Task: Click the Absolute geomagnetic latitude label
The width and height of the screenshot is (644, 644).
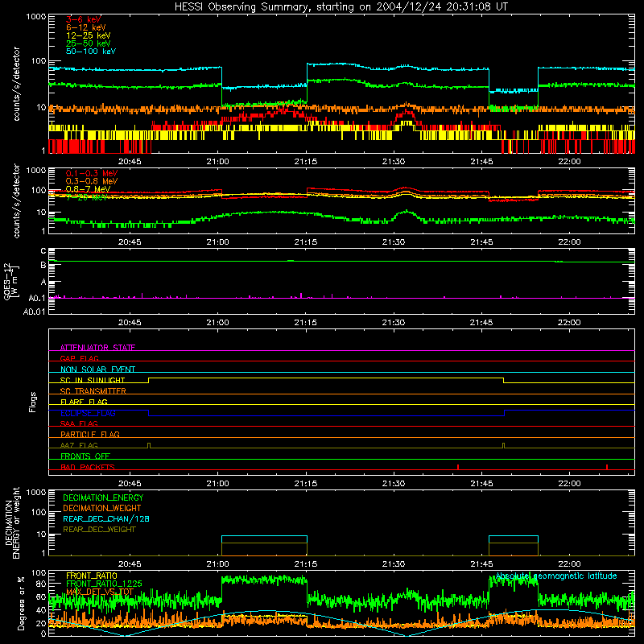Action: 556,576
